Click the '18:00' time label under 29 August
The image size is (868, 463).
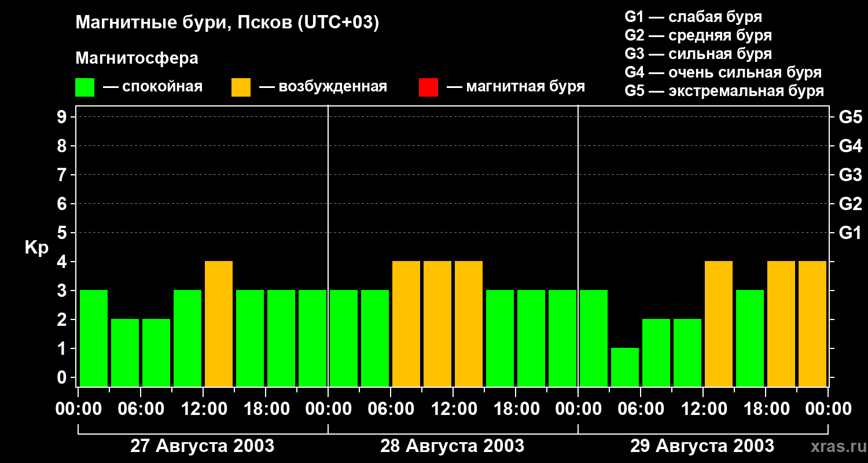(766, 409)
